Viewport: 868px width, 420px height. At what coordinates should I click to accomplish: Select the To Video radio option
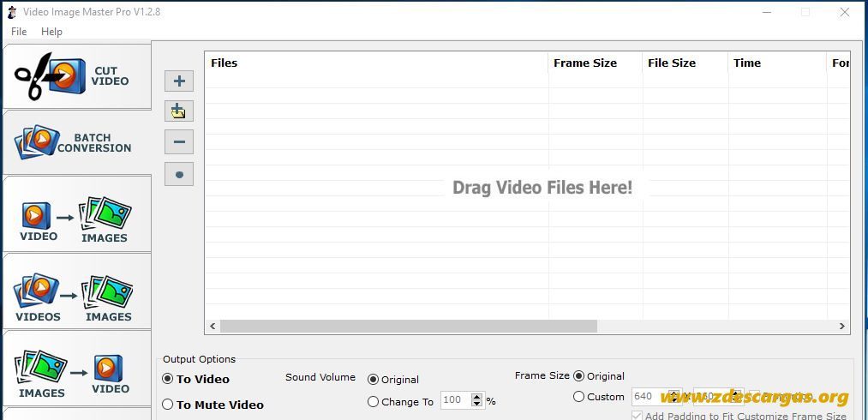196,380
